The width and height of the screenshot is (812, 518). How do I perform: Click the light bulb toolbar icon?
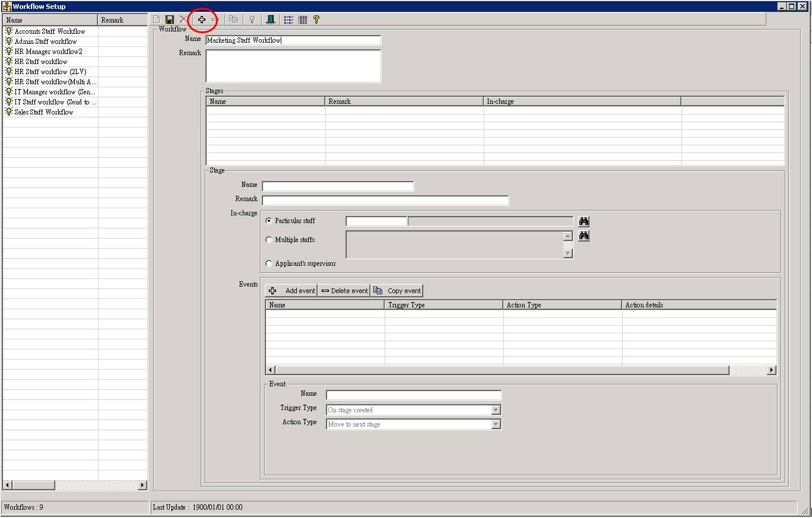pyautogui.click(x=252, y=20)
